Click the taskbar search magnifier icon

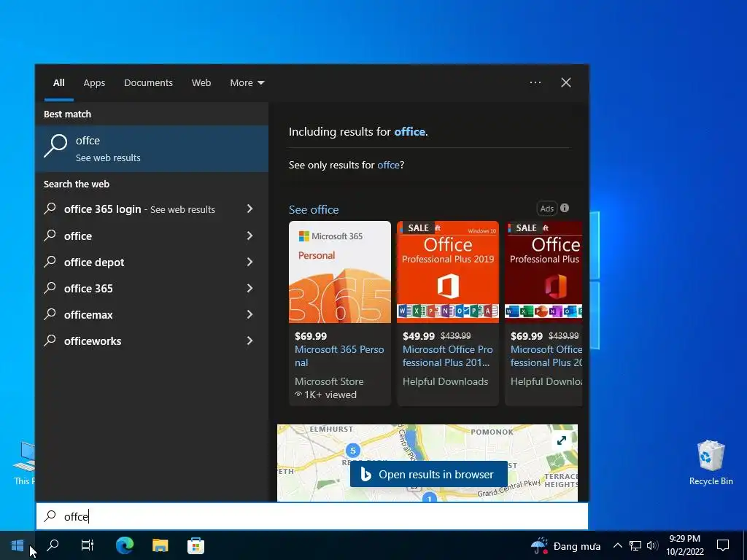coord(53,545)
